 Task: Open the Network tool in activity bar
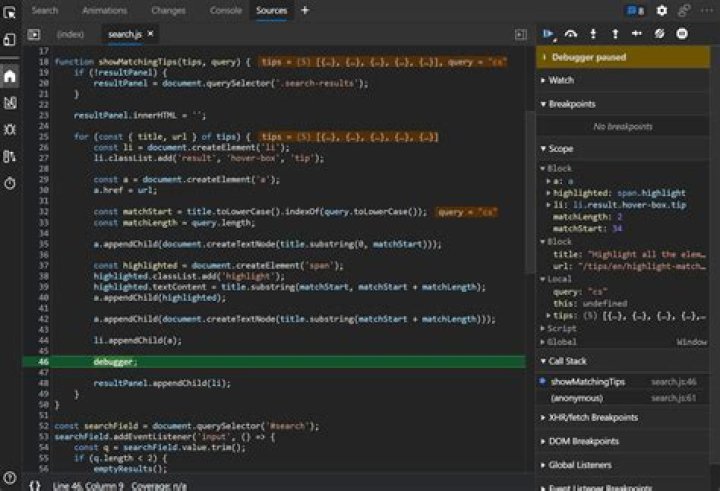click(x=10, y=103)
